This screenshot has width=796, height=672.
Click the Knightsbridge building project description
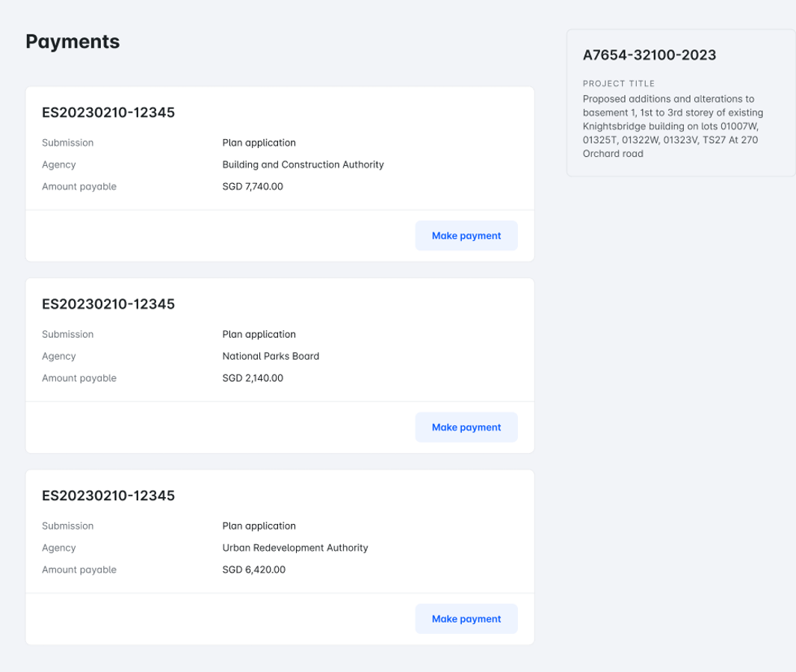(x=672, y=126)
